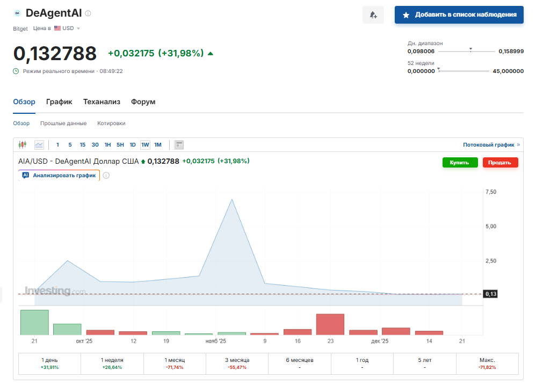536x392 pixels.
Task: Click the bell alert icon
Action: pyautogui.click(x=373, y=15)
